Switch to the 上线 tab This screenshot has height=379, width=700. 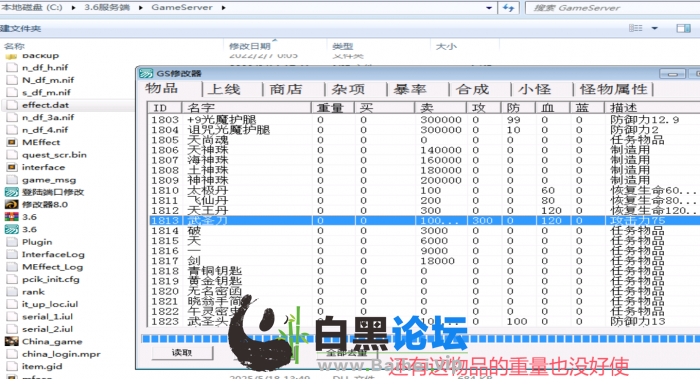pyautogui.click(x=225, y=89)
